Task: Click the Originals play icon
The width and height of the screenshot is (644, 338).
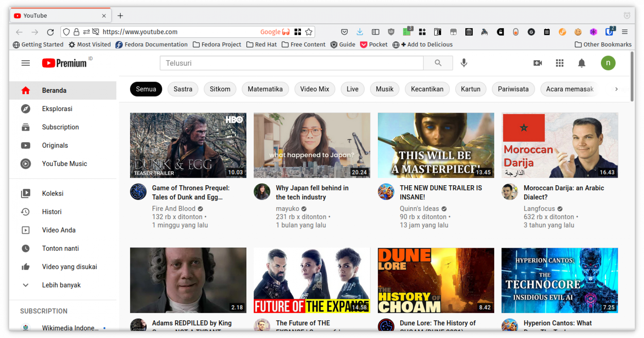Action: [26, 145]
